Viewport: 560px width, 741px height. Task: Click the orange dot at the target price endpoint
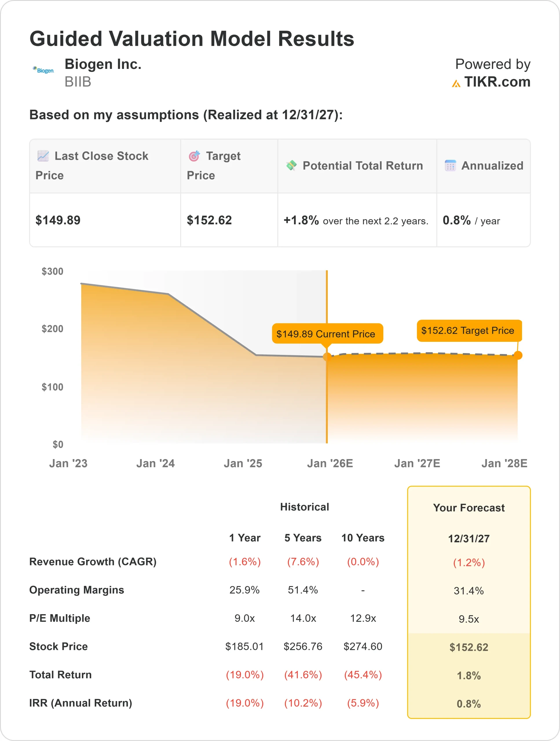[518, 355]
